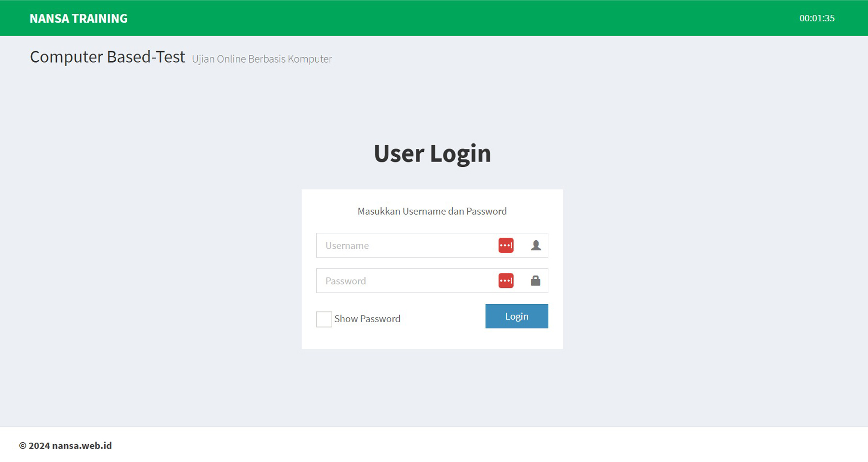The width and height of the screenshot is (868, 462).
Task: Click the padlock icon beside Password
Action: click(x=535, y=281)
